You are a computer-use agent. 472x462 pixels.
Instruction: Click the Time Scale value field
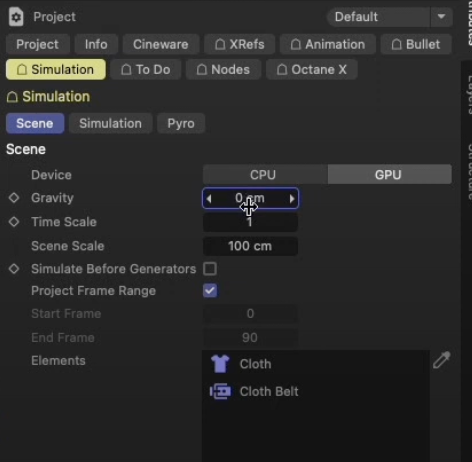[250, 222]
